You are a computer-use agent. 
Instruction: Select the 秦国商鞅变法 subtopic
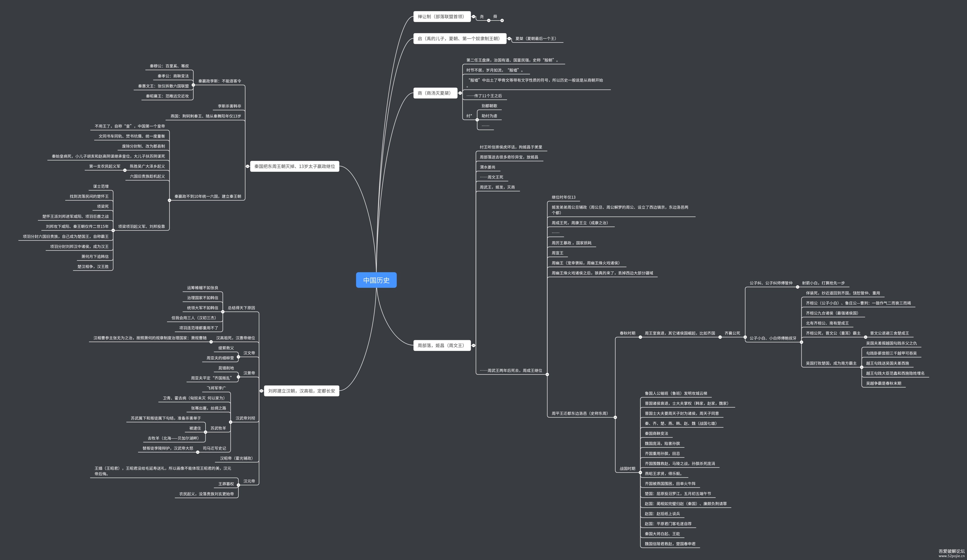(x=656, y=434)
